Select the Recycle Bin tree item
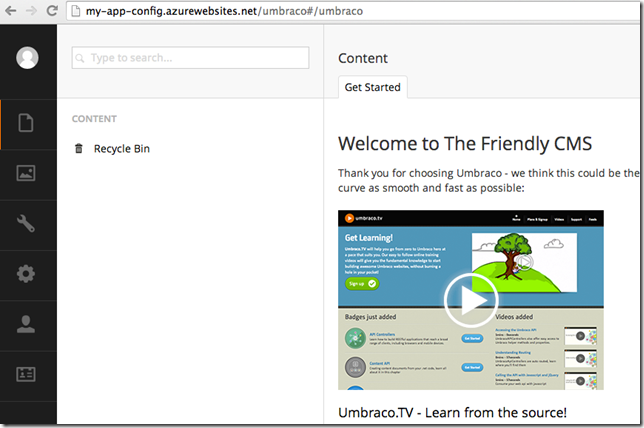Viewport: 644px width, 428px height. click(122, 149)
